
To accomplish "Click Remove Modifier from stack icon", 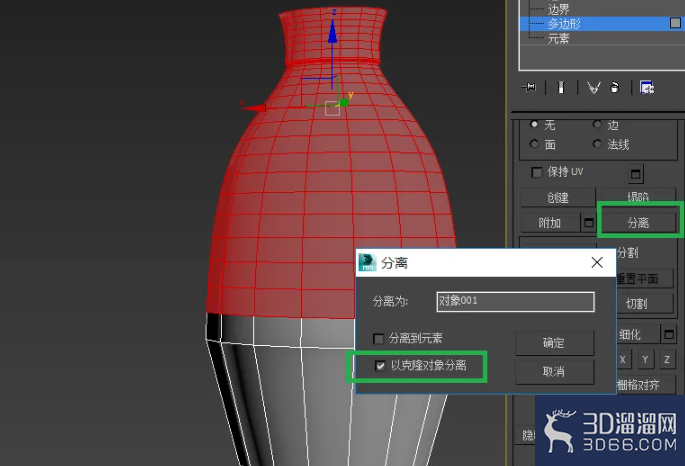I will [x=615, y=87].
